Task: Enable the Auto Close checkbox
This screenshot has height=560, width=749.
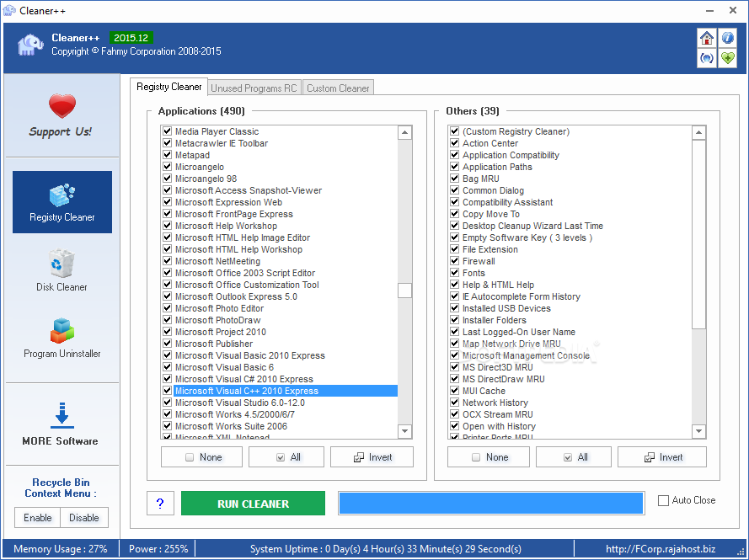Action: [664, 500]
